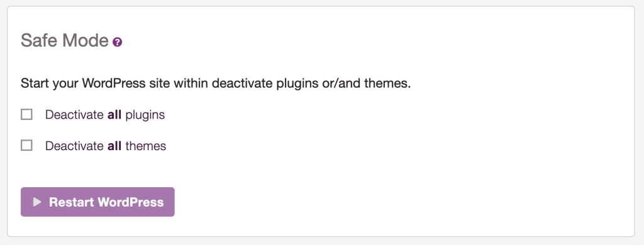Enable the Deactivate all plugins checkbox

pos(26,114)
